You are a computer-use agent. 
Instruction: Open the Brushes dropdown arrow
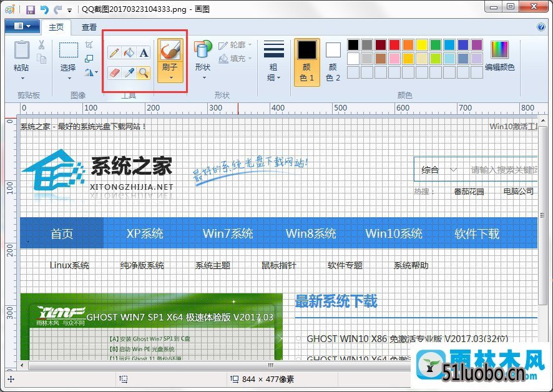tap(171, 77)
